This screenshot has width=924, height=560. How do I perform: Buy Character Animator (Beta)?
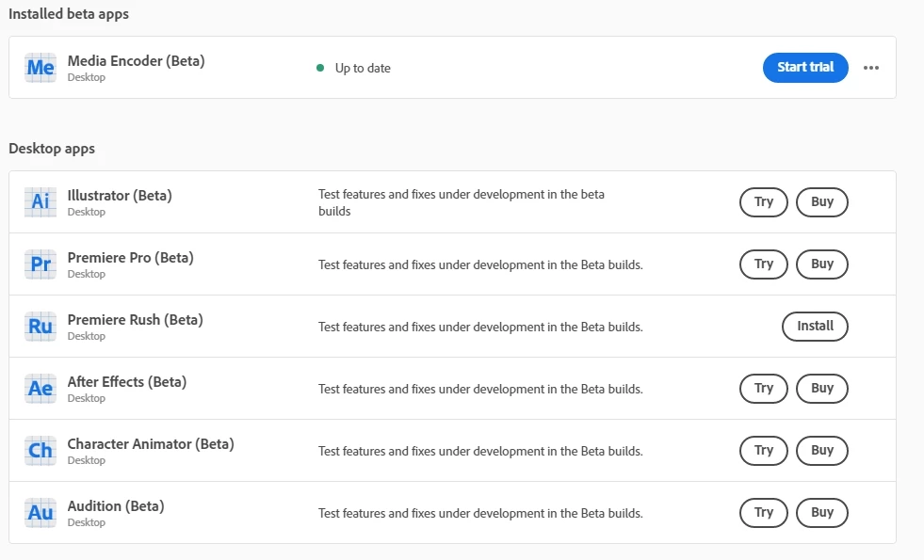click(x=822, y=451)
